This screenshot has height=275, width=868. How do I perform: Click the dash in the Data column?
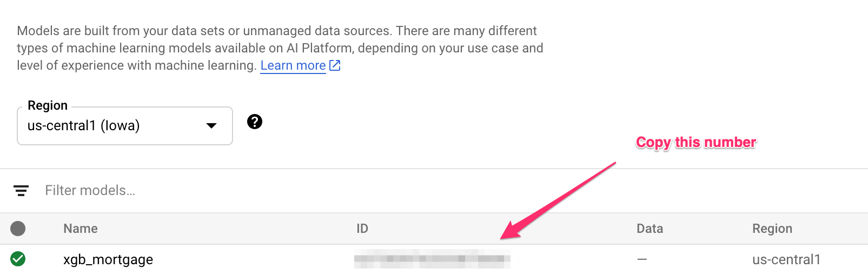coord(642,259)
